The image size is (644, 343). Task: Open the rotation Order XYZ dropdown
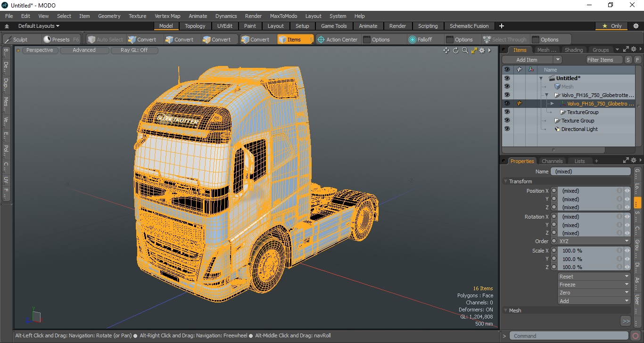point(594,241)
